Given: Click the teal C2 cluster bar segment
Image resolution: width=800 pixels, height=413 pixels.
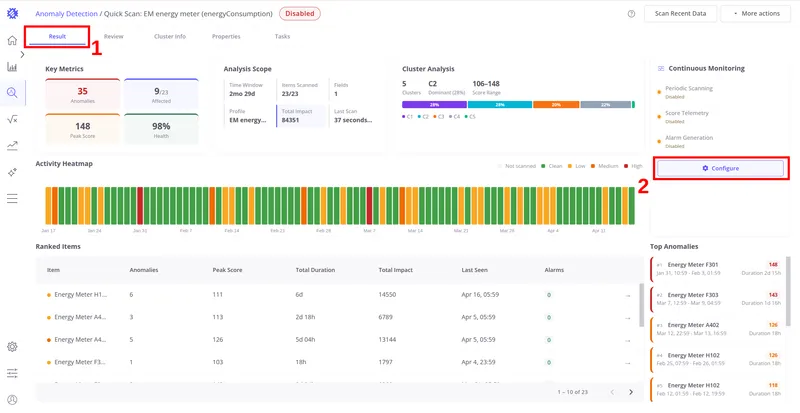Looking at the screenshot, I should (500, 105).
